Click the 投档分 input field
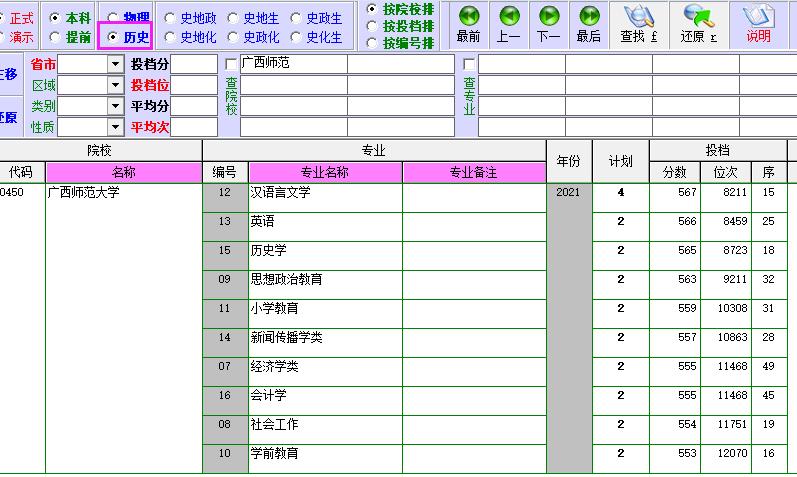 [195, 64]
